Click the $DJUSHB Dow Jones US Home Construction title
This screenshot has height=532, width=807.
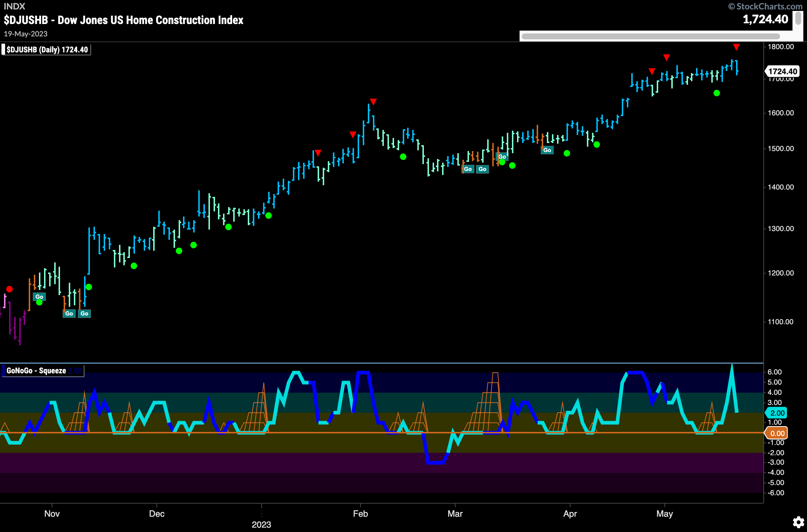click(x=124, y=20)
